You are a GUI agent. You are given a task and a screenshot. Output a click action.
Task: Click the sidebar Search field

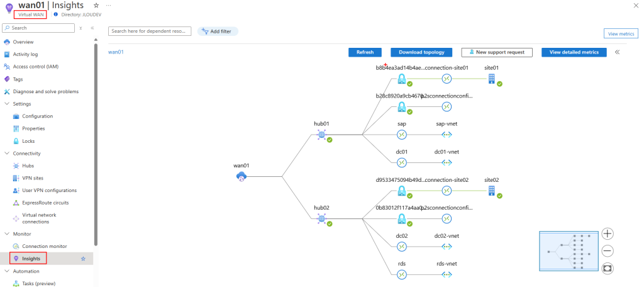point(38,28)
